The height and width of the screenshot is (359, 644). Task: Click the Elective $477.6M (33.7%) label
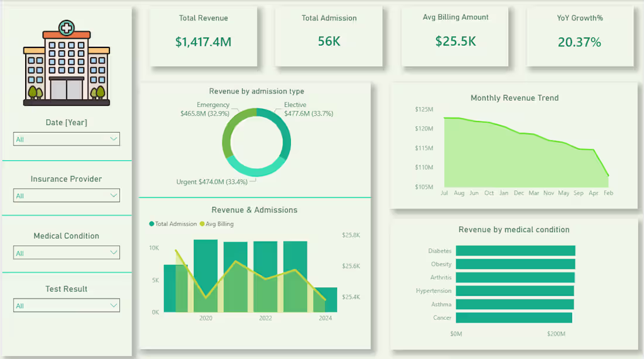coord(309,109)
